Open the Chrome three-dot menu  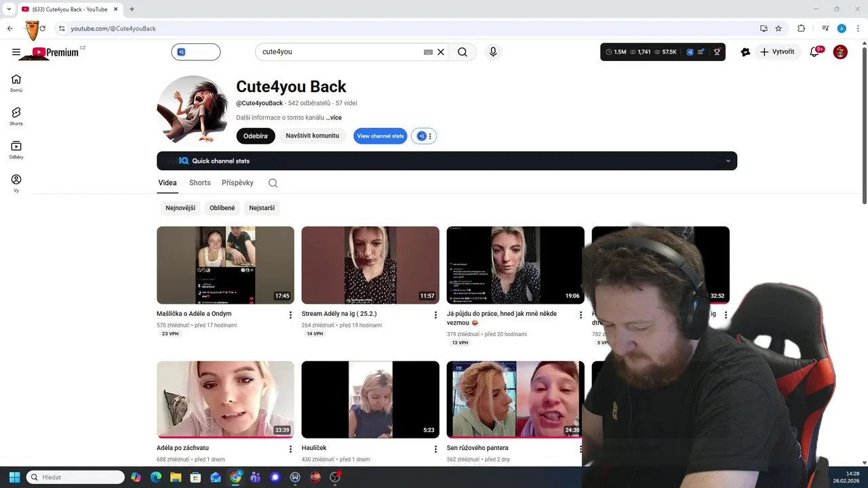coord(858,28)
